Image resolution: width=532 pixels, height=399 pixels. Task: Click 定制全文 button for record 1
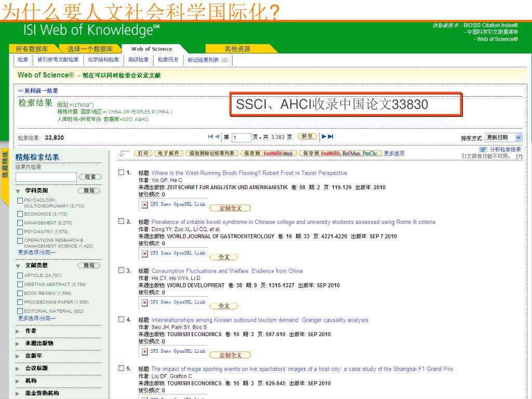coord(230,208)
